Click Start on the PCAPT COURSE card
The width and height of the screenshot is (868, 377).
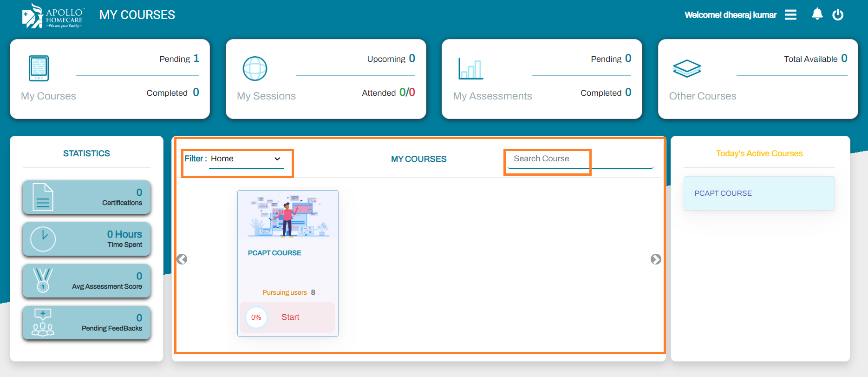pyautogui.click(x=290, y=317)
